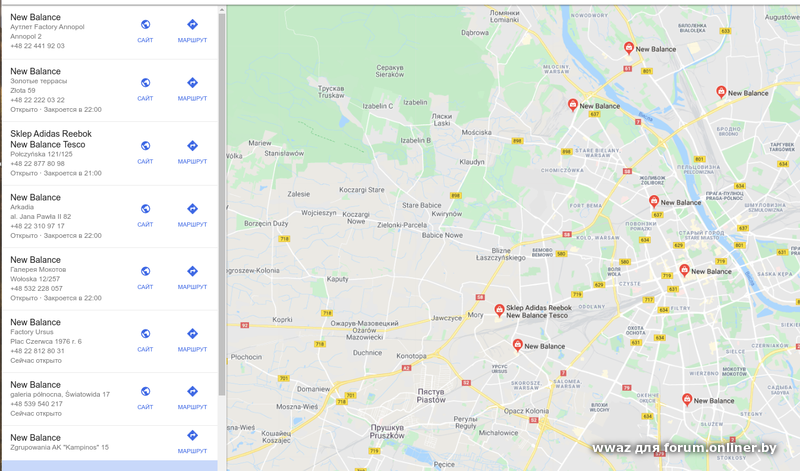The width and height of the screenshot is (800, 471).
Task: Select New Balance Factory Ursus listing
Action: [x=110, y=341]
